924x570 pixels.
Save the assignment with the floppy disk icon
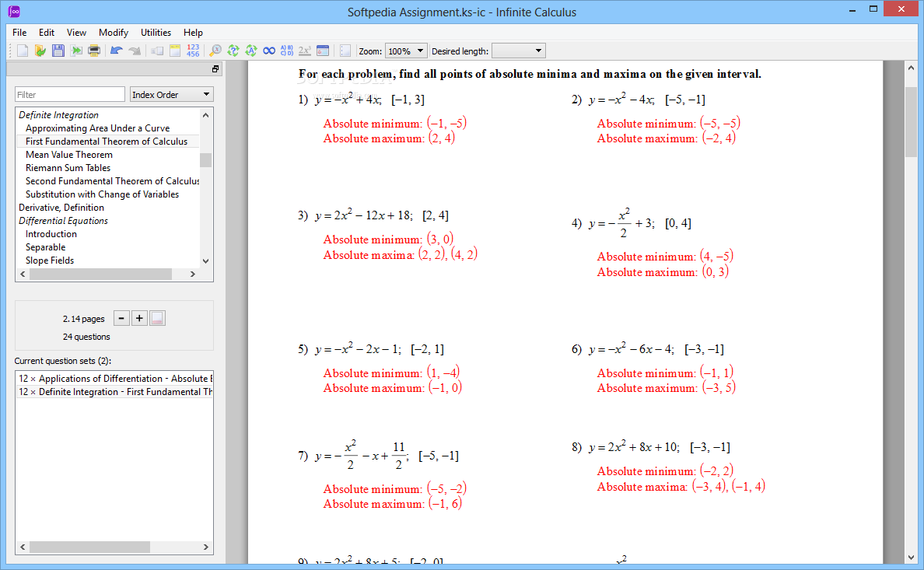(58, 51)
